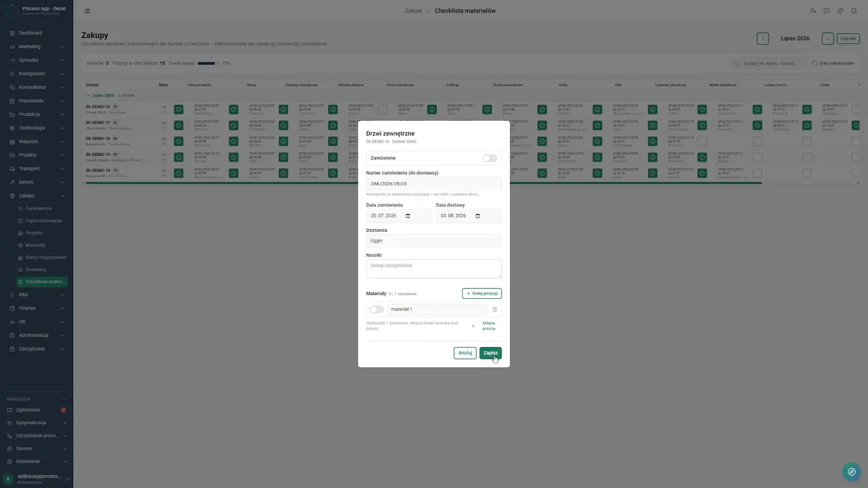Toggle the Zamówione switch in dialog
Image resolution: width=868 pixels, height=488 pixels.
click(489, 158)
